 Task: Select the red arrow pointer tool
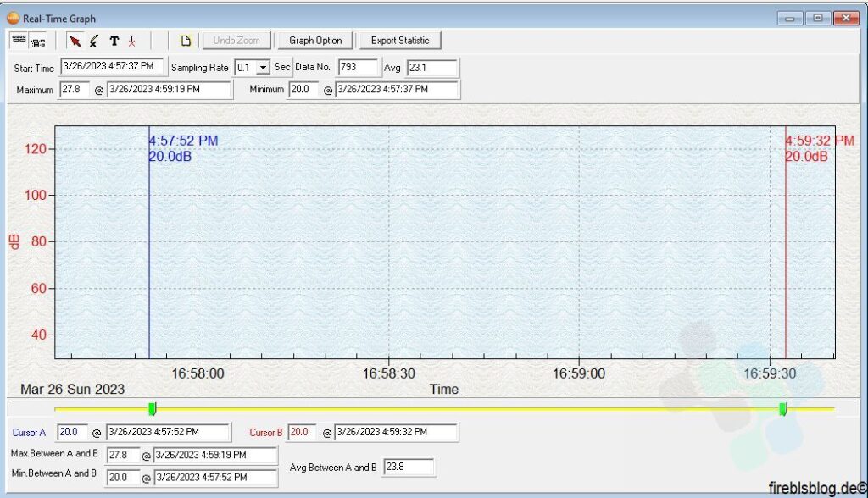[x=75, y=41]
